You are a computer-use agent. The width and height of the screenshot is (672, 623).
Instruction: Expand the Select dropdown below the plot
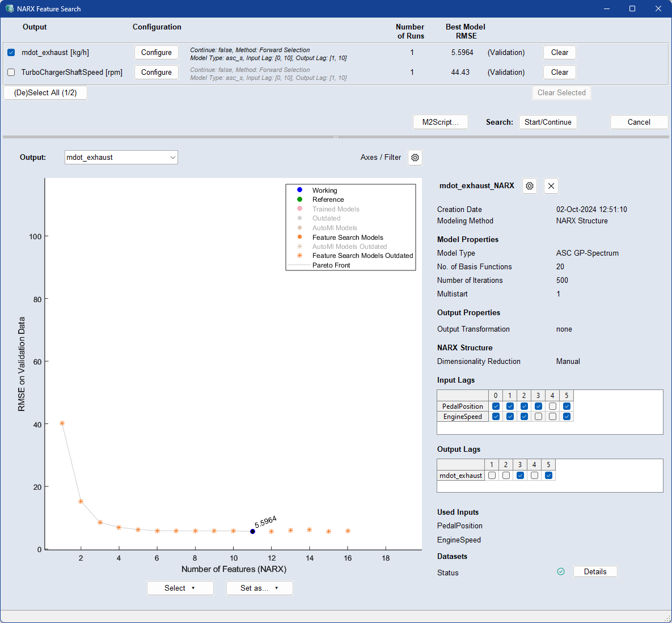(x=180, y=588)
